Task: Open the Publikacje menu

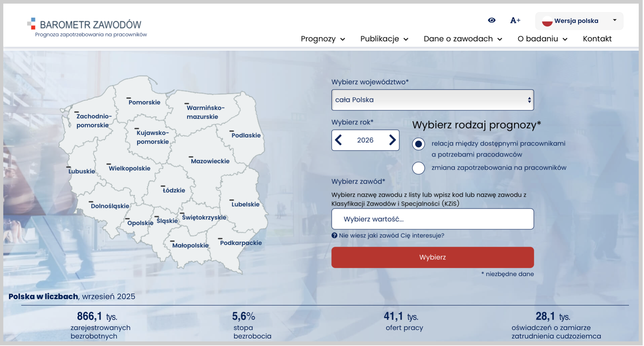Action: (380, 38)
